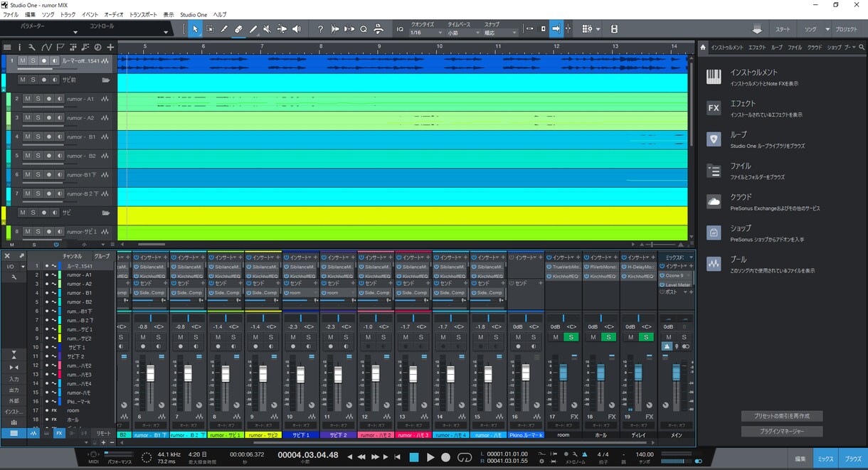This screenshot has height=470, width=868.
Task: Open the Cloud browser icon
Action: tap(714, 202)
